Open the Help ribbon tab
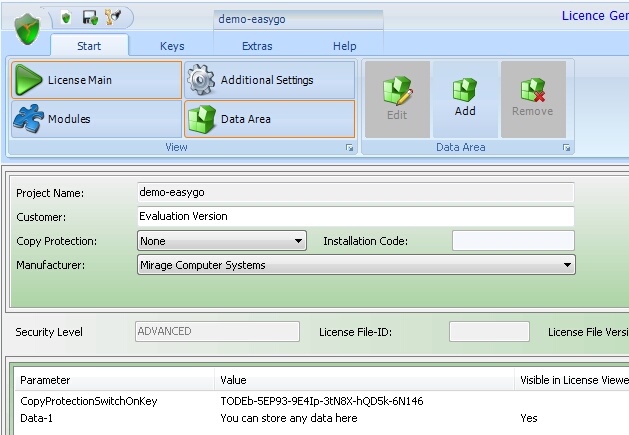This screenshot has height=435, width=629. pos(344,46)
